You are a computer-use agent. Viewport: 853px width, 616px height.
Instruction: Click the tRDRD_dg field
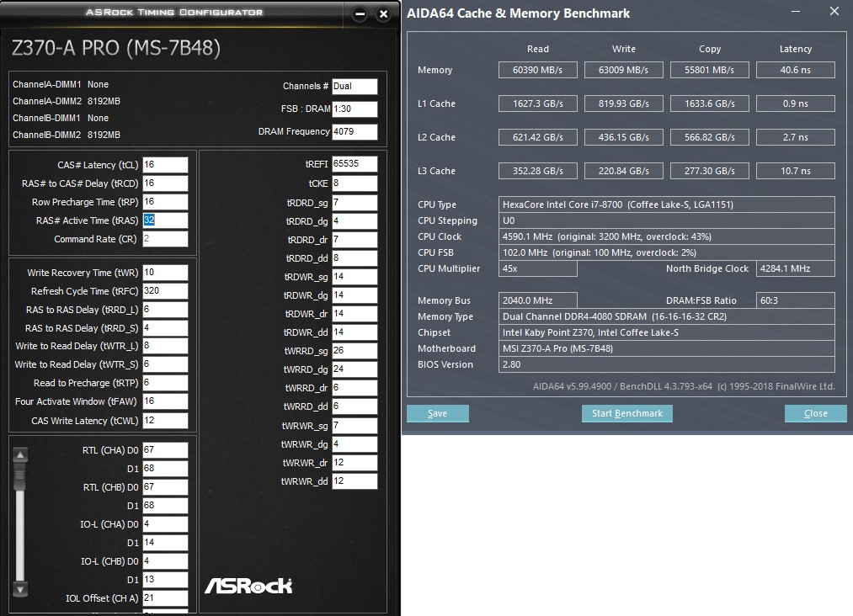[x=355, y=221]
